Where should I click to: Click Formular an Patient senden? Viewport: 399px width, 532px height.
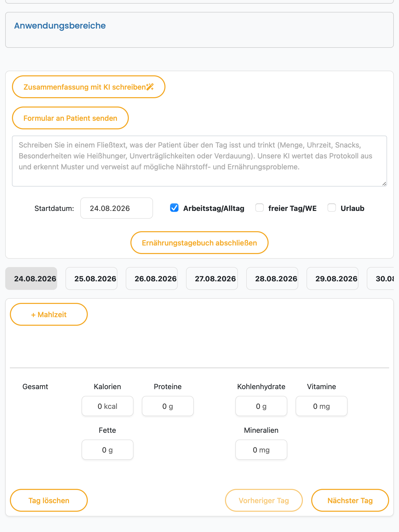click(70, 118)
